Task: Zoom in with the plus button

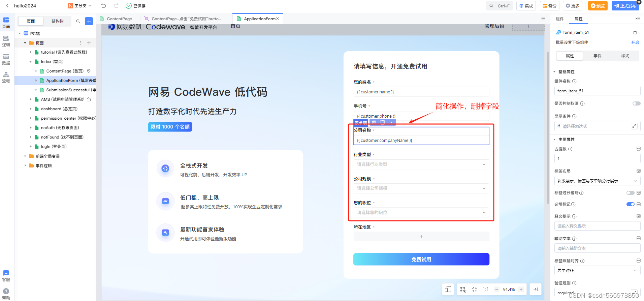Action: (521, 289)
